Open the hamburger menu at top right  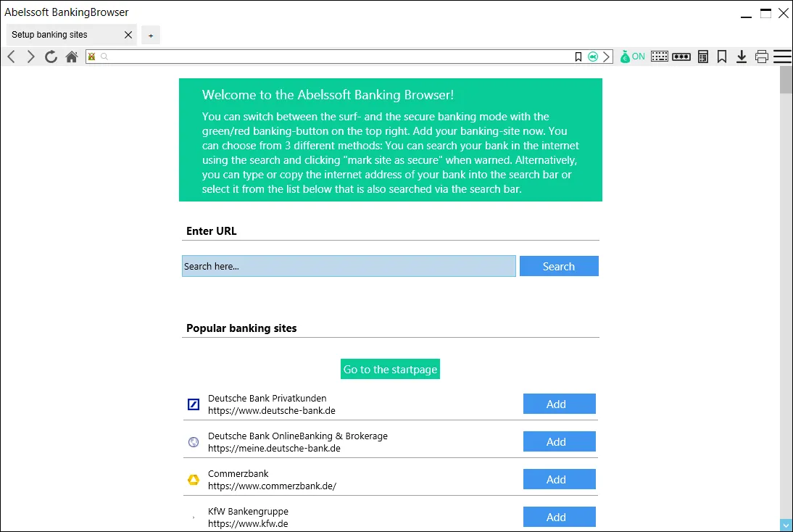click(782, 56)
